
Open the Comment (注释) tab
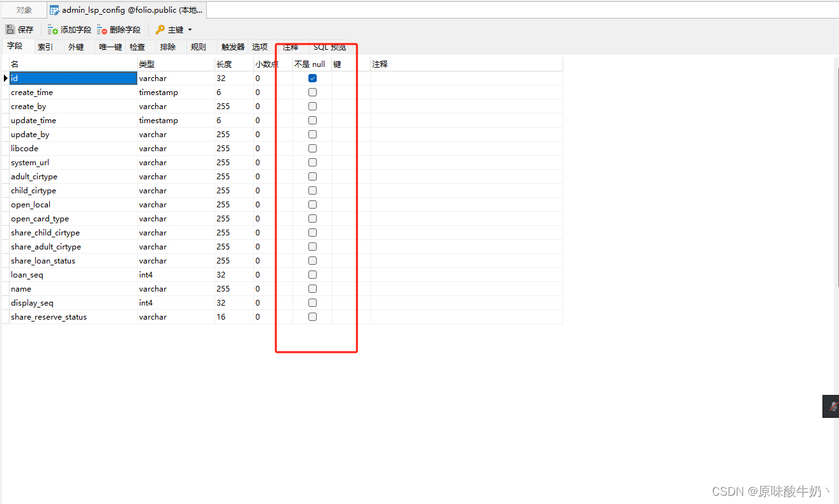(291, 47)
